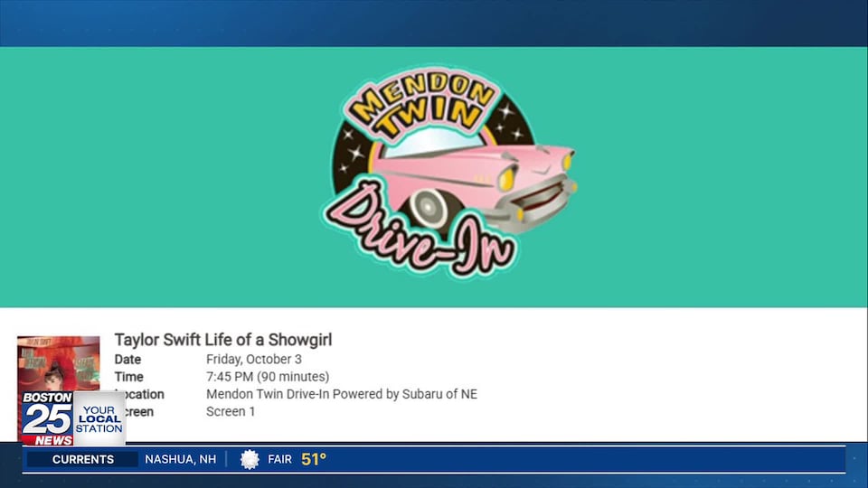Screen dimensions: 868x488
Task: Click the sun weather icon in the ticker
Action: coord(250,459)
